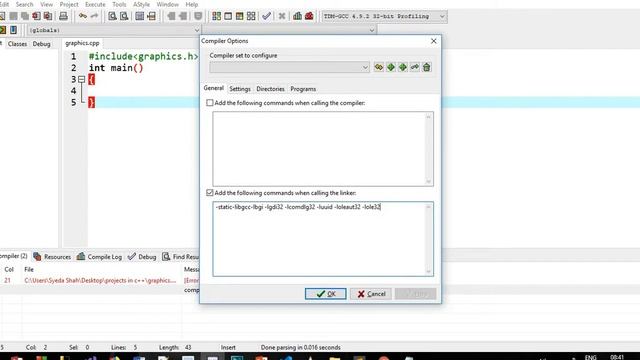Screen dimensions: 640x360
Task: Click the Run window icon in toolbar
Action: (x=228, y=16)
